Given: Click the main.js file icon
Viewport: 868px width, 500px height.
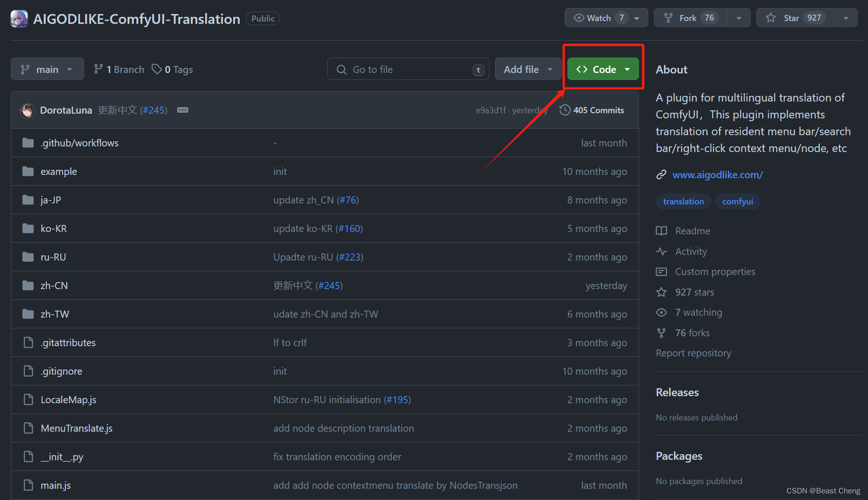Looking at the screenshot, I should click(29, 486).
